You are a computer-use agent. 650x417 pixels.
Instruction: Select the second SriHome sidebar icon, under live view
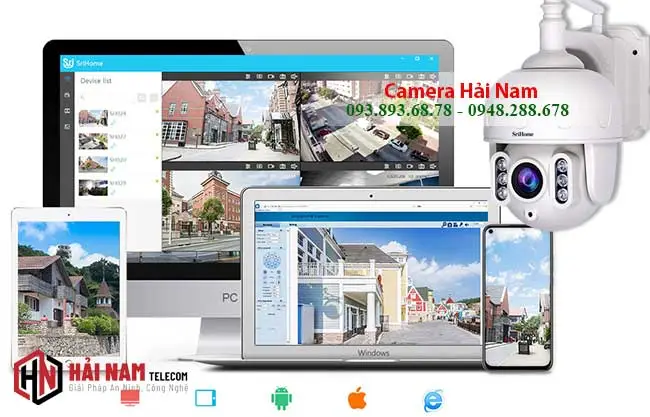(68, 95)
